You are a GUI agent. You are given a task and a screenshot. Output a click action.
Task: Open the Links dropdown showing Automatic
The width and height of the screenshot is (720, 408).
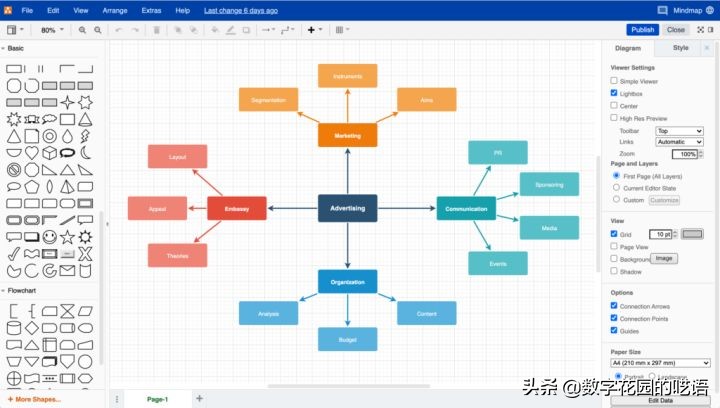tap(679, 142)
